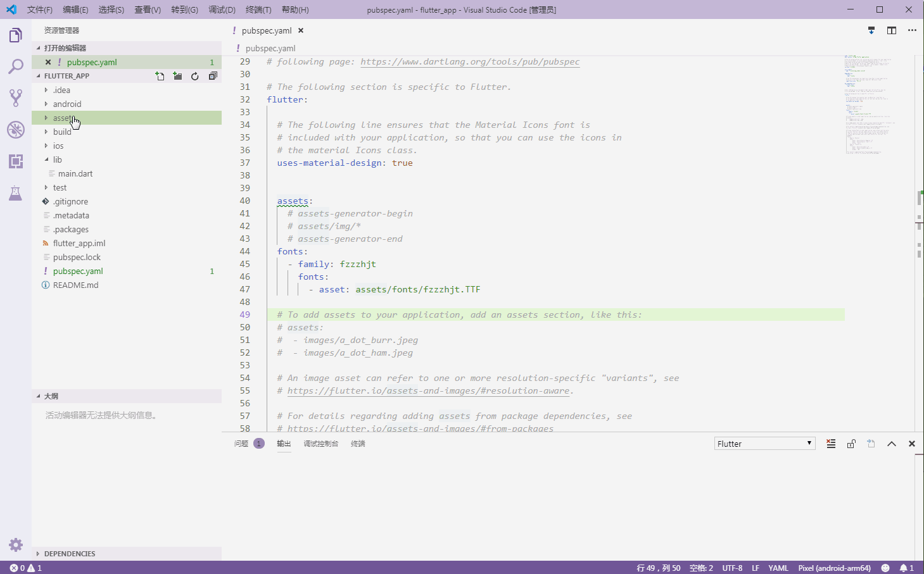Close pubspec.yaml in open editors list
Image resolution: width=924 pixels, height=574 pixels.
pos(48,62)
